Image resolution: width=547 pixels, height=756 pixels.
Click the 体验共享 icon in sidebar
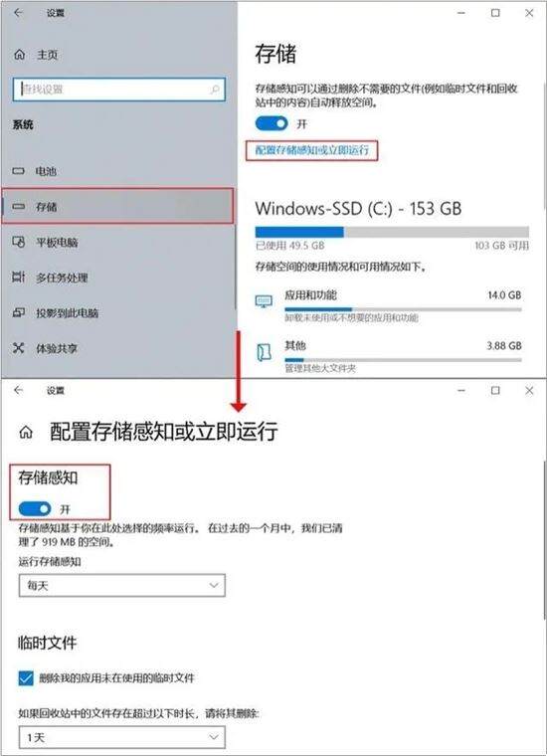18,348
